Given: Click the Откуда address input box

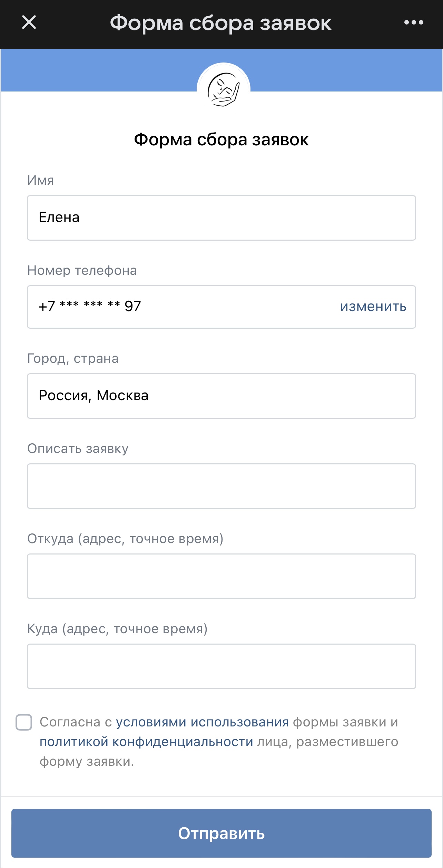Looking at the screenshot, I should click(221, 576).
